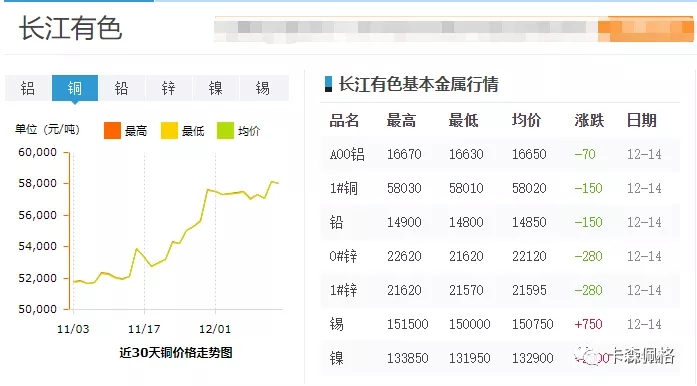Click 1#锌 lowest price 21570
Screen dimensions: 697x386
466,290
